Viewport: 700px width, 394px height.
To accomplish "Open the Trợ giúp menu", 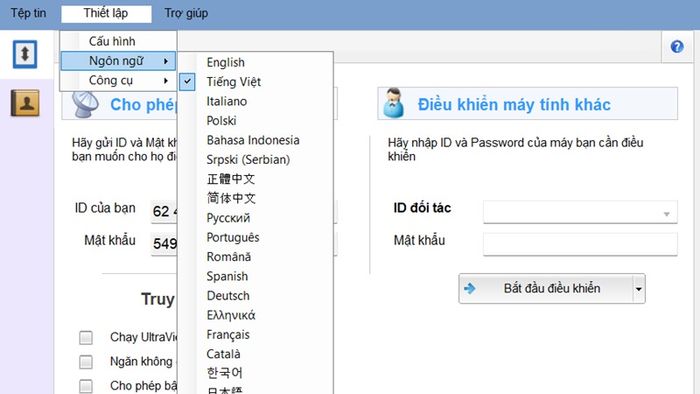I will pos(186,13).
